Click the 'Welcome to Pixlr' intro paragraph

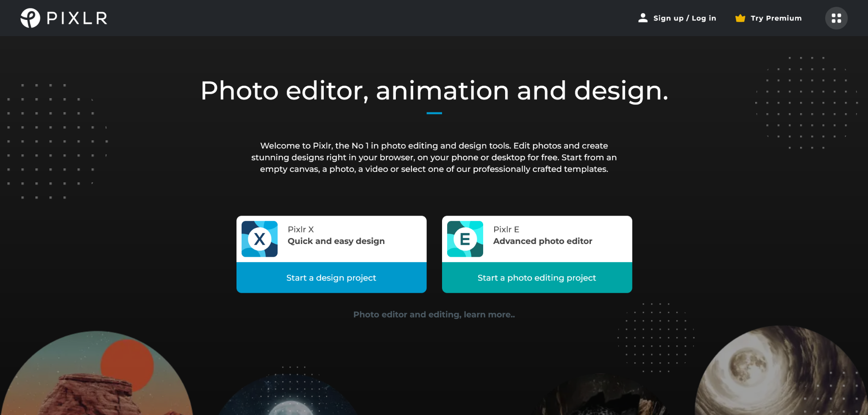434,157
